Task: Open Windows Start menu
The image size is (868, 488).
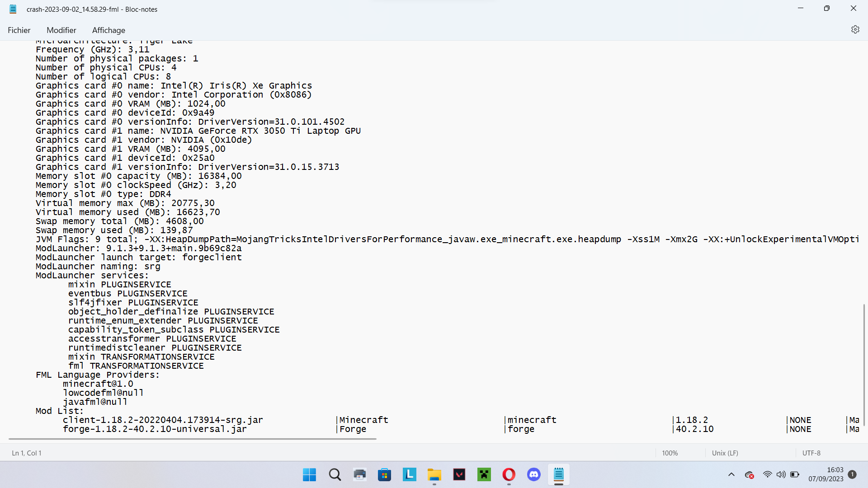Action: (310, 474)
